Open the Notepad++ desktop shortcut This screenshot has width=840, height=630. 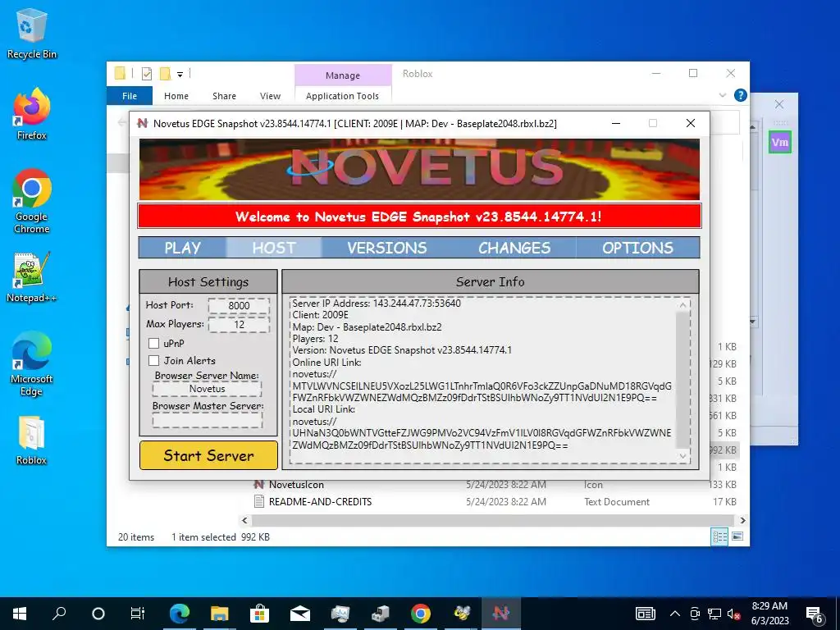tap(31, 277)
